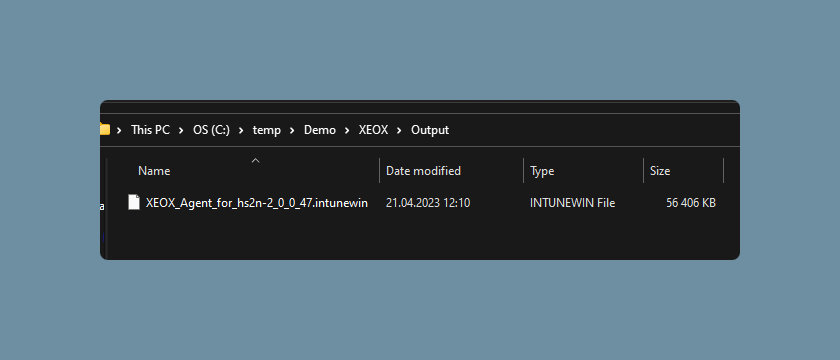Expand chevron between OS (C:) and temp
Screen dimensions: 840x360
(242, 130)
